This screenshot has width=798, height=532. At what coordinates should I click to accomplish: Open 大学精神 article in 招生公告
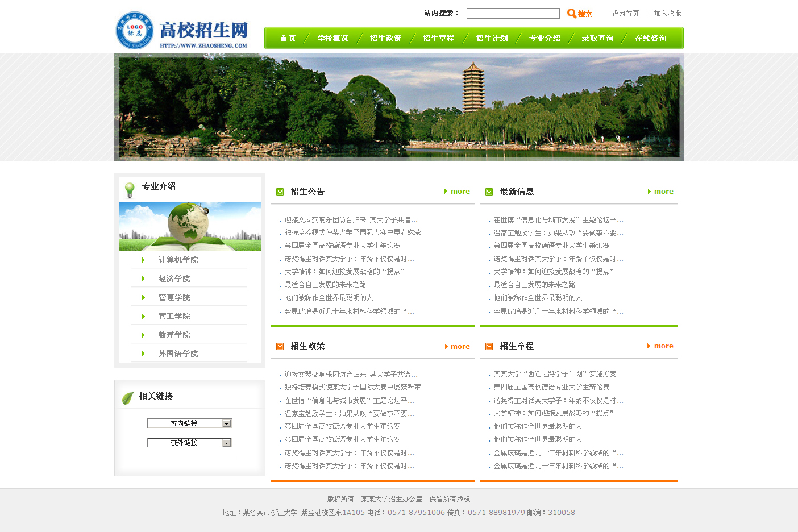coord(344,272)
